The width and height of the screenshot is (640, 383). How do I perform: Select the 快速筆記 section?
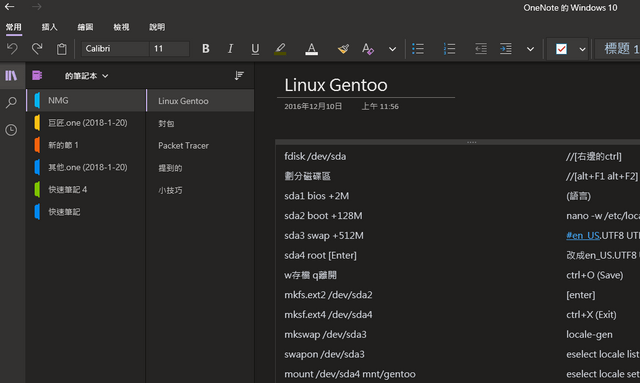(x=86, y=212)
